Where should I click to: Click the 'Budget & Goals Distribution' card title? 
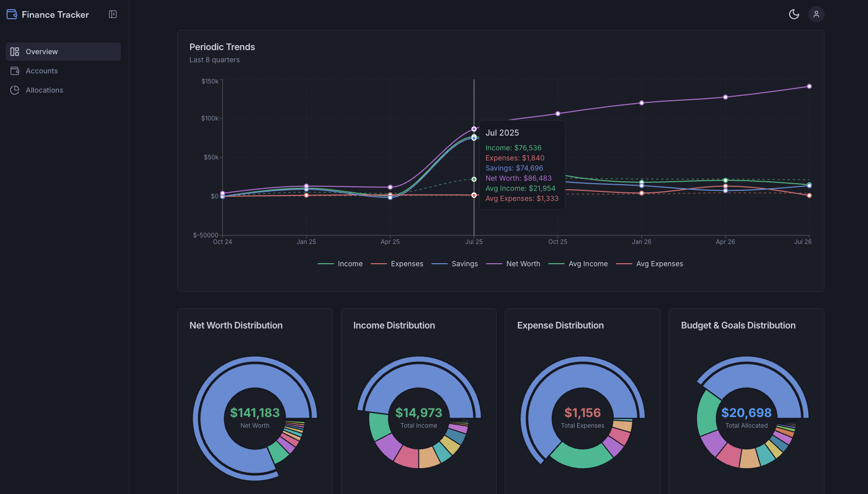(738, 325)
